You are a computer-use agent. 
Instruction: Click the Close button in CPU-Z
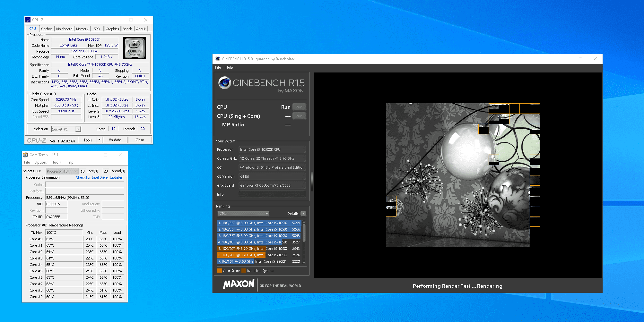click(140, 140)
